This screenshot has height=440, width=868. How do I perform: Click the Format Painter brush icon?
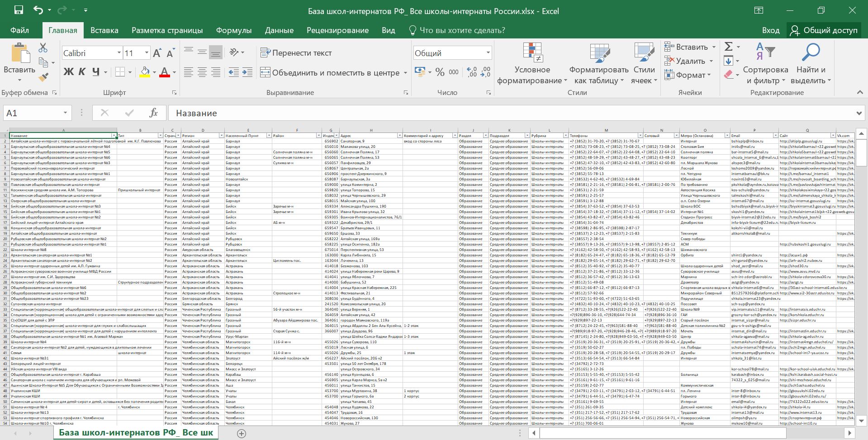point(43,77)
